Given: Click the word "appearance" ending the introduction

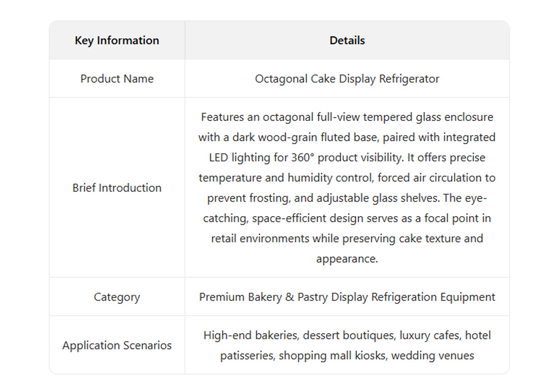Looking at the screenshot, I should tap(346, 259).
